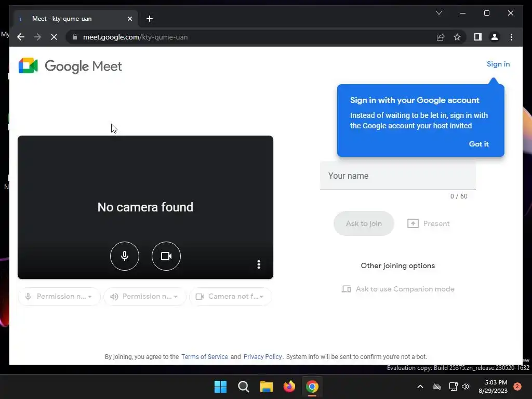Open the Privacy Policy link

[262, 356]
